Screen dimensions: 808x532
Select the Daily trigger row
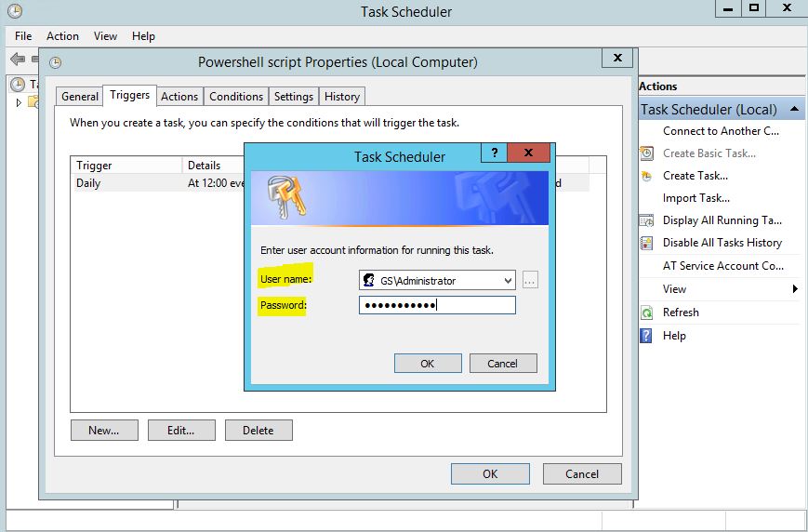pos(330,183)
